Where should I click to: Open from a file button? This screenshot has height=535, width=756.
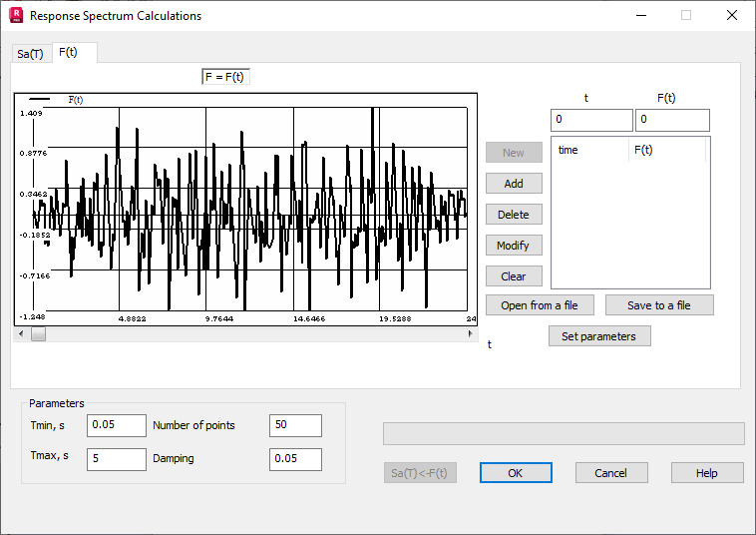(540, 305)
